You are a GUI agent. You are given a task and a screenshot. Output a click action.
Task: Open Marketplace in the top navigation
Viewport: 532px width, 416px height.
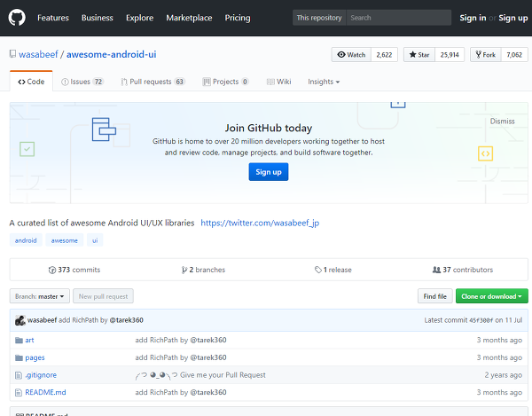[x=189, y=18]
